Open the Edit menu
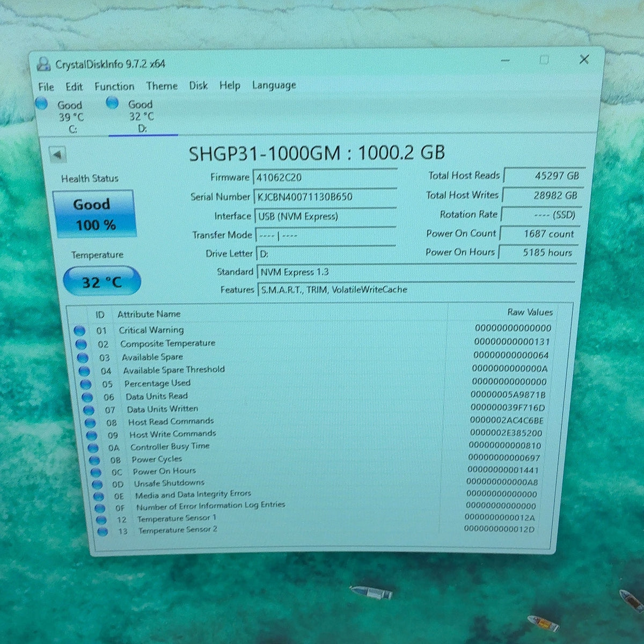The width and height of the screenshot is (644, 644). (x=74, y=86)
